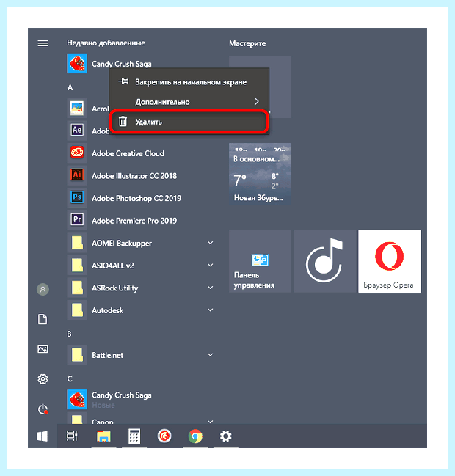The image size is (455, 476).
Task: Open the weather tile Новая Збурь...
Action: tap(261, 174)
